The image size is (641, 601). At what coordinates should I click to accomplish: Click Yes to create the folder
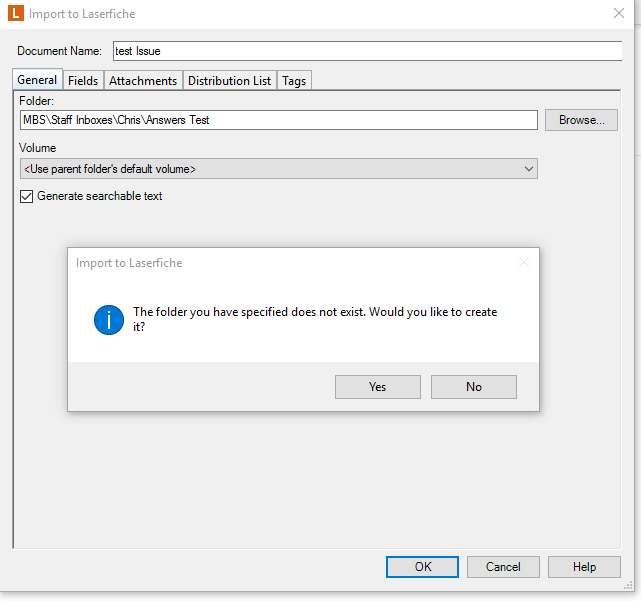[x=378, y=387]
